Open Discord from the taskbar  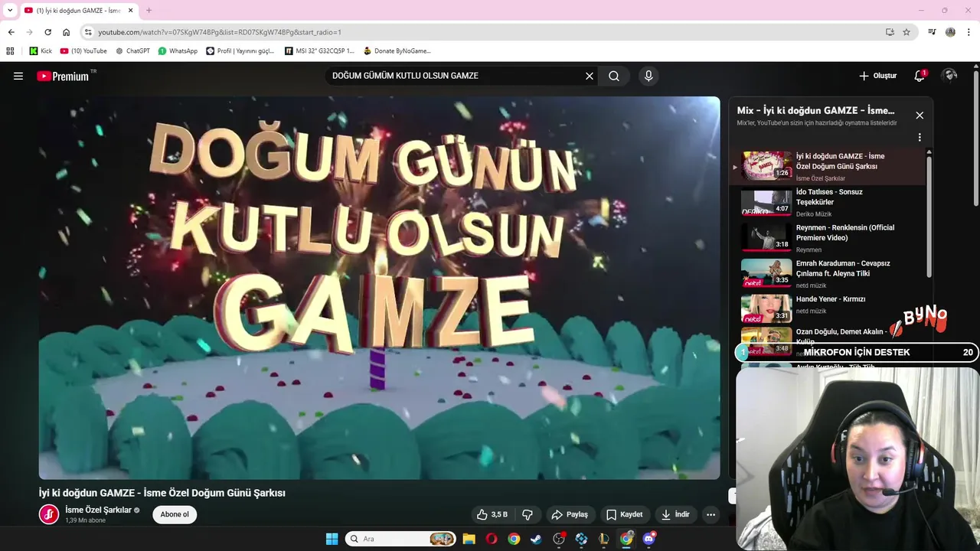pyautogui.click(x=649, y=539)
